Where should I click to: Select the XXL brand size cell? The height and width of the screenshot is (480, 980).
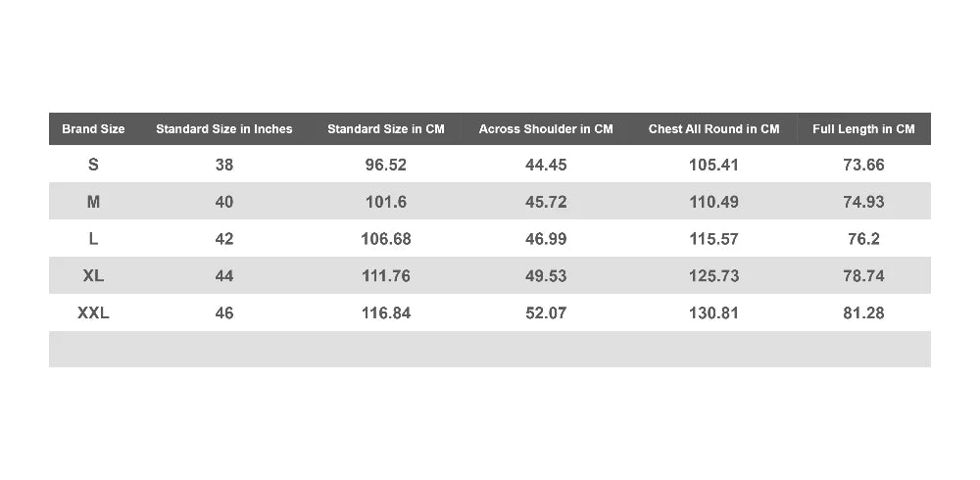pyautogui.click(x=93, y=312)
